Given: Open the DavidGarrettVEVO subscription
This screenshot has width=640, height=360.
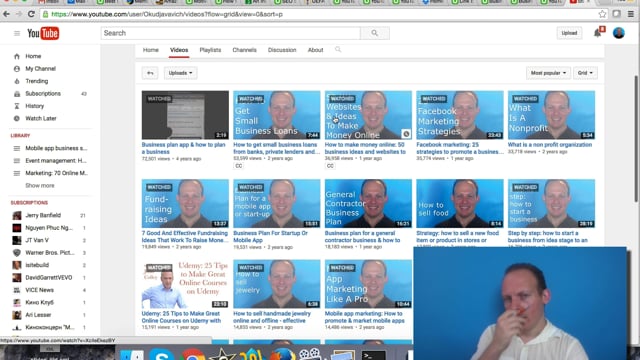Looking at the screenshot, I should [x=49, y=278].
